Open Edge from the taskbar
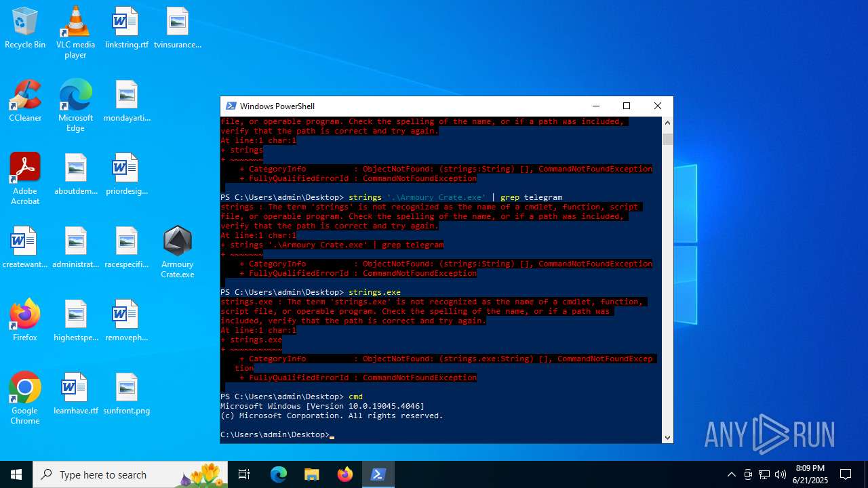 click(x=279, y=474)
